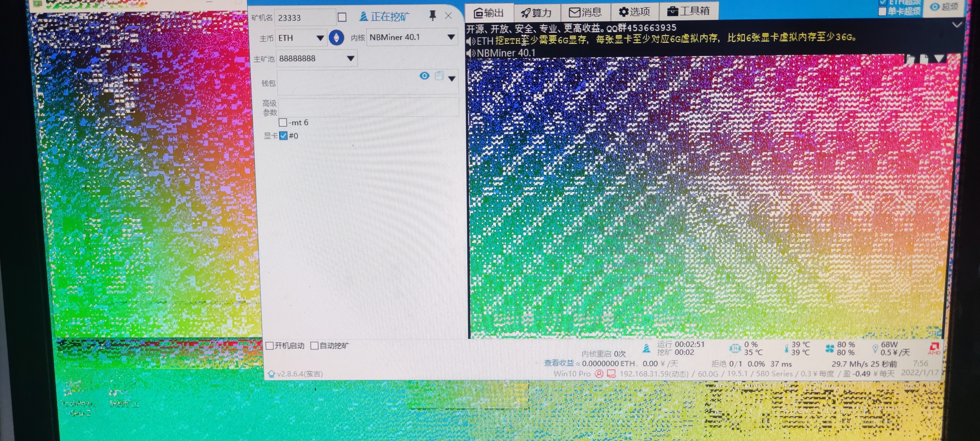Click the thermometer temperature icon
This screenshot has height=441, width=980.
[x=786, y=349]
